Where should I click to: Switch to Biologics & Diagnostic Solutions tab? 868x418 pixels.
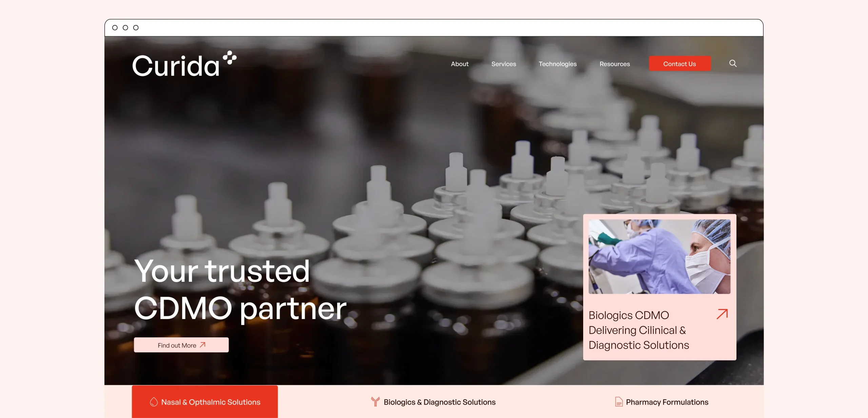click(x=433, y=402)
